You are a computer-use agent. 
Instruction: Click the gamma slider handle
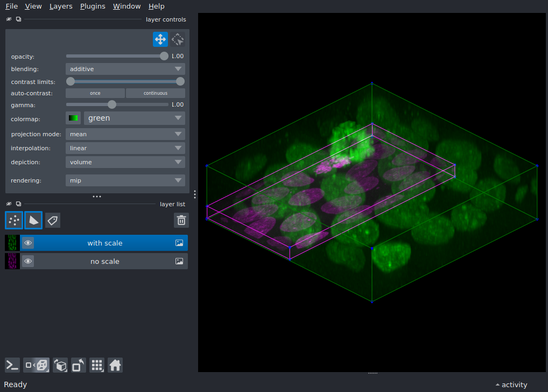point(112,104)
